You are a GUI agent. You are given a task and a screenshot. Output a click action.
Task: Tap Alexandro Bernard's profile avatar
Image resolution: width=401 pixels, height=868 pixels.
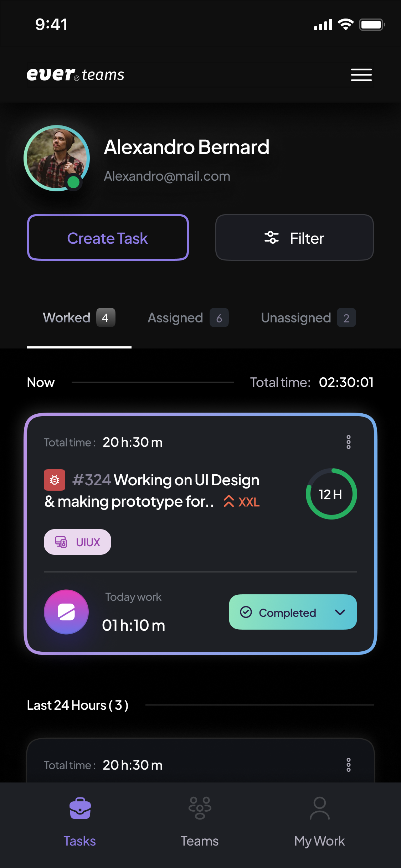[57, 158]
